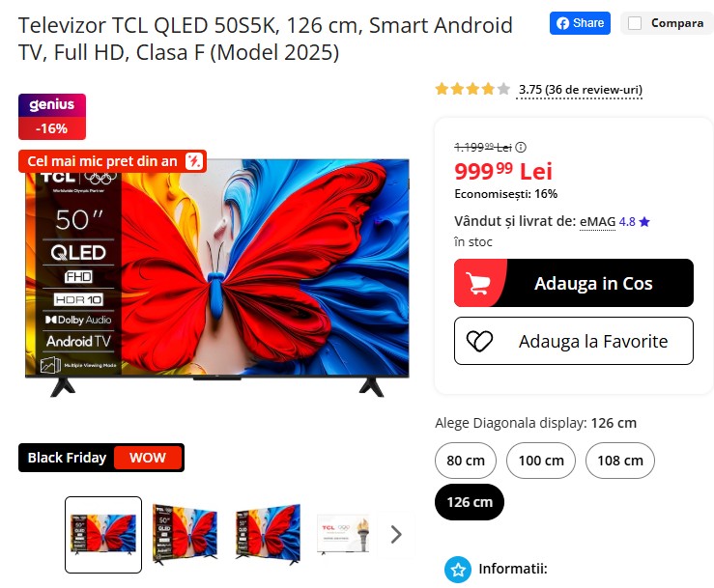Click the five-star rating graphic
Image resolution: width=714 pixels, height=588 pixels.
pos(472,89)
